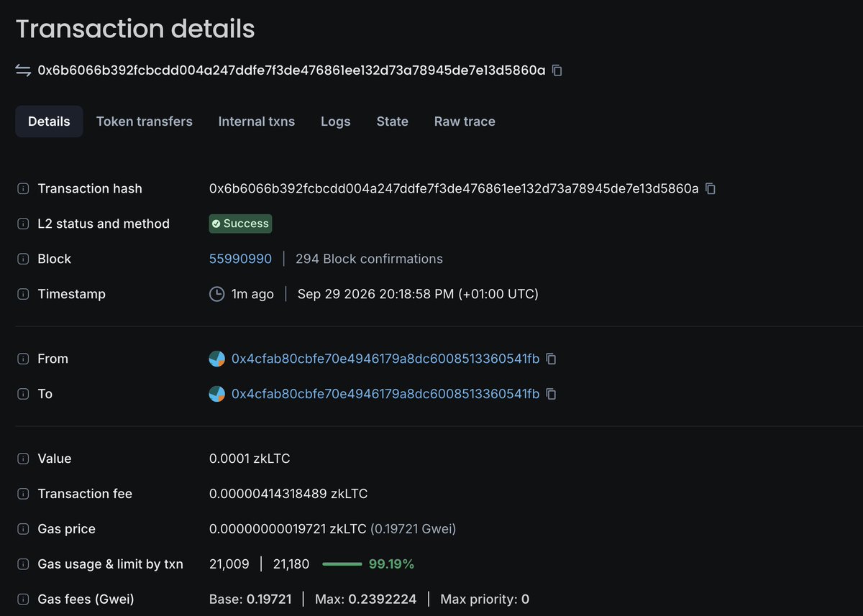Click the info icon next to Gas price
Image resolution: width=863 pixels, height=616 pixels.
tap(23, 529)
